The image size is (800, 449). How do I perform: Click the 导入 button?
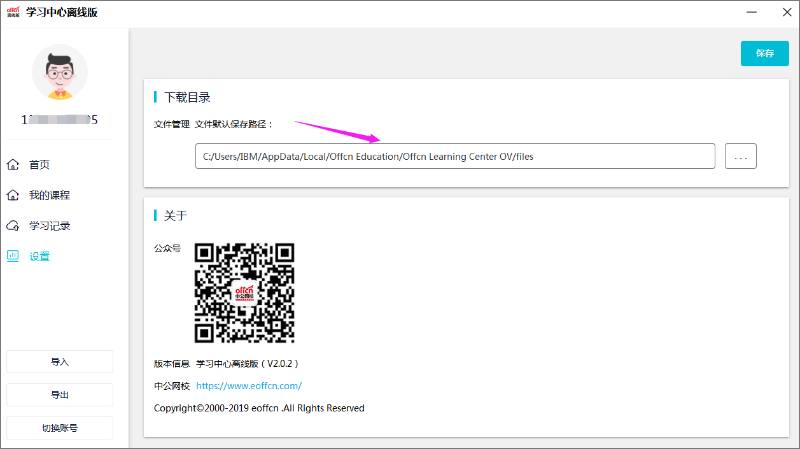60,362
